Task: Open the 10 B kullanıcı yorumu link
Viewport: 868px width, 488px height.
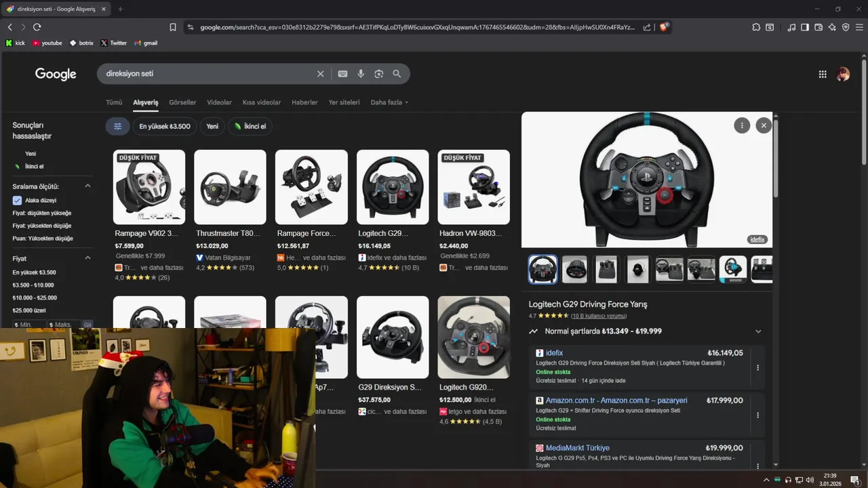Action: click(599, 316)
